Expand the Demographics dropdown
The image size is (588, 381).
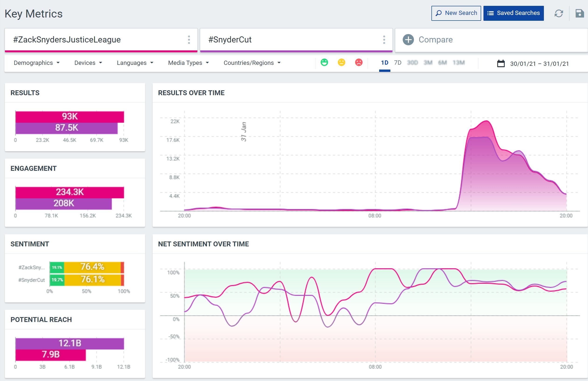(37, 63)
